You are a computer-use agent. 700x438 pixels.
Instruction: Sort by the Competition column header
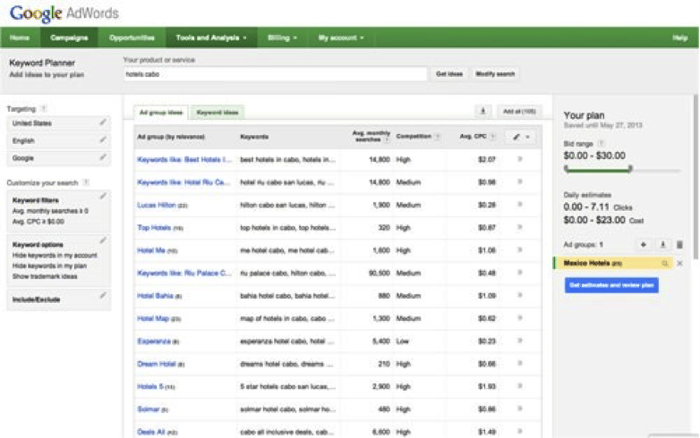414,136
